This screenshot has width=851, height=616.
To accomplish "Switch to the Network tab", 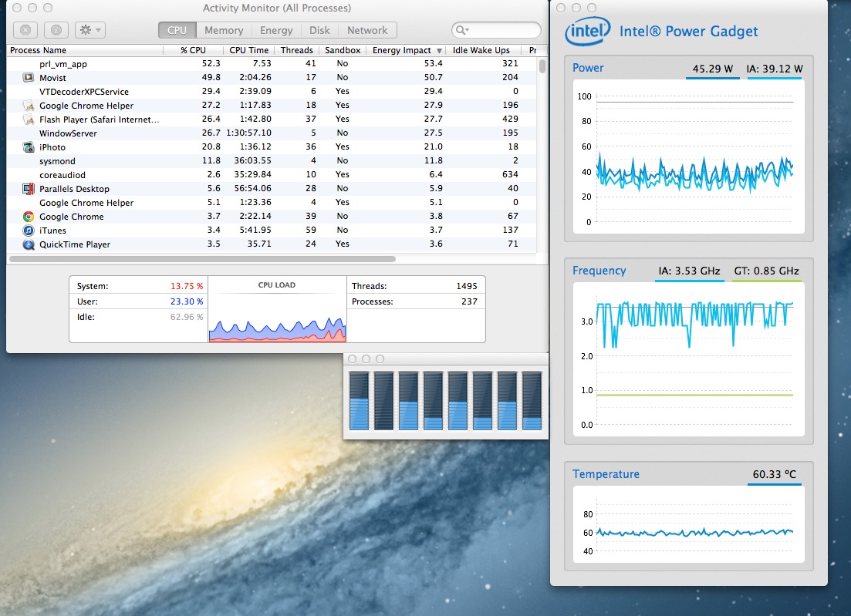I will pyautogui.click(x=367, y=30).
